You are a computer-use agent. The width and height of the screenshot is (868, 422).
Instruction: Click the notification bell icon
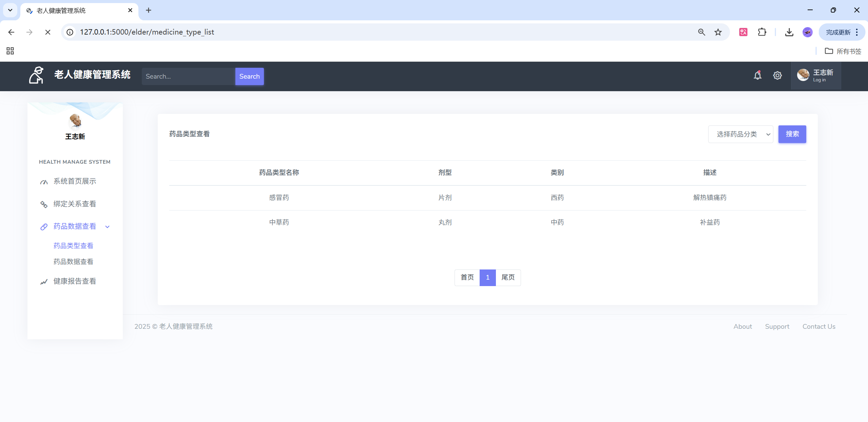click(757, 75)
